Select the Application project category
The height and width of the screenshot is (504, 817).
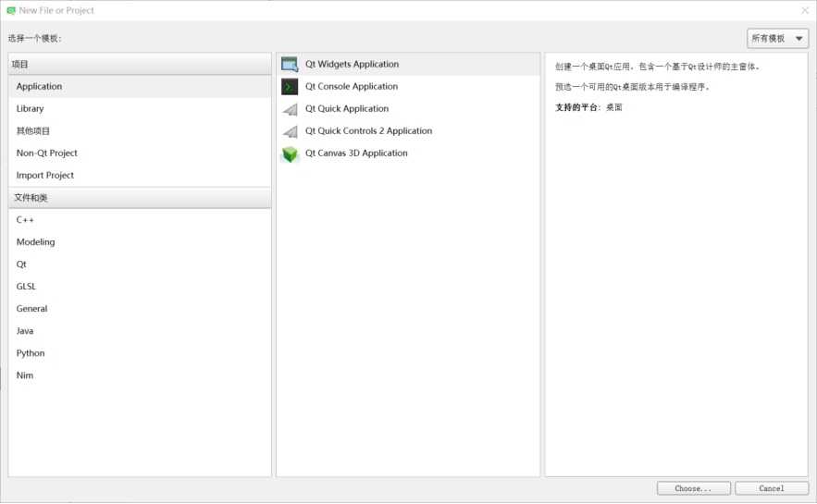pos(140,86)
